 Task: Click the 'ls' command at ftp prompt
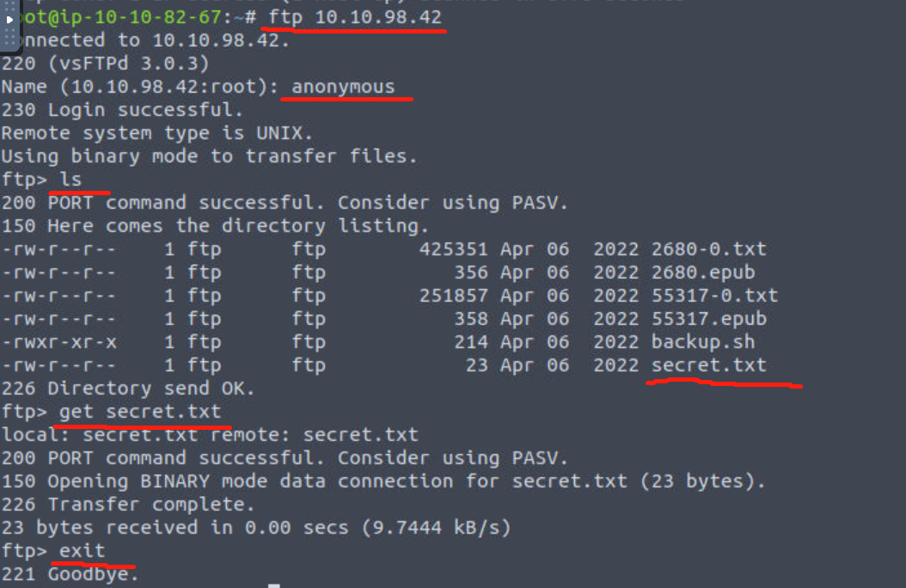[x=70, y=179]
